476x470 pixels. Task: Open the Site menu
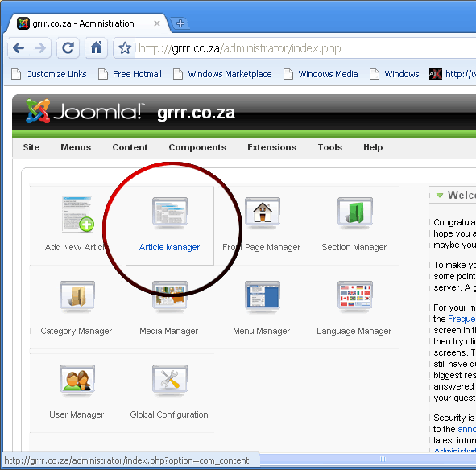(31, 147)
